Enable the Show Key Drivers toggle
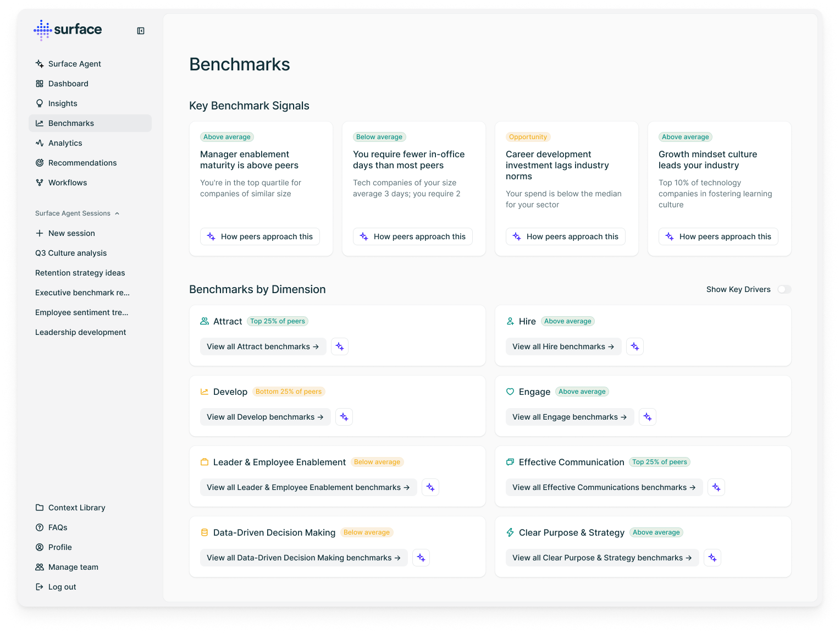 coord(784,289)
